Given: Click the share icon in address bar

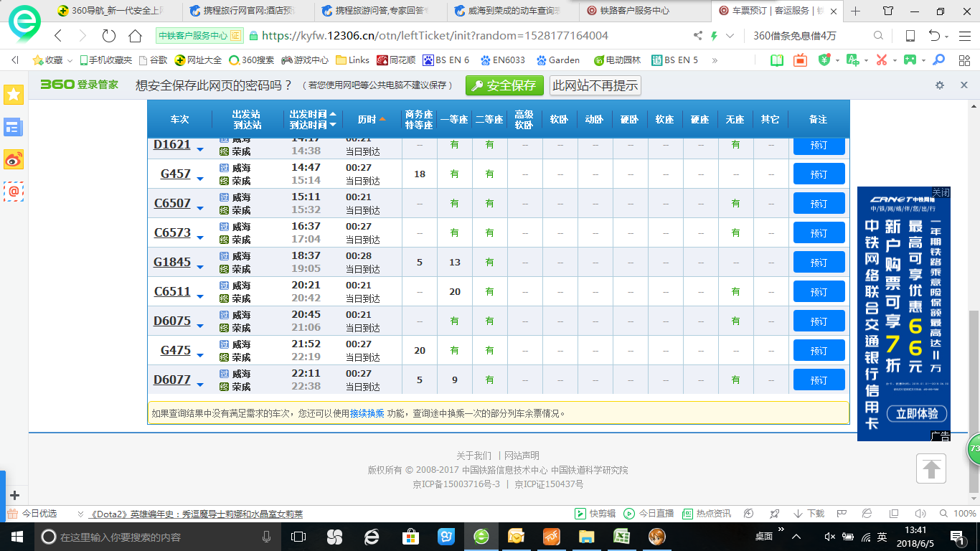Looking at the screenshot, I should click(698, 36).
